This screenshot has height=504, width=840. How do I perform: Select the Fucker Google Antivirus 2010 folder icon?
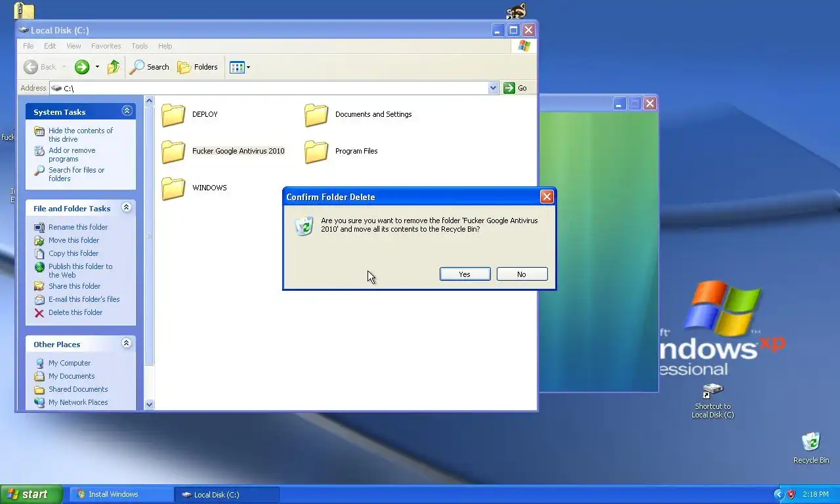coord(173,152)
